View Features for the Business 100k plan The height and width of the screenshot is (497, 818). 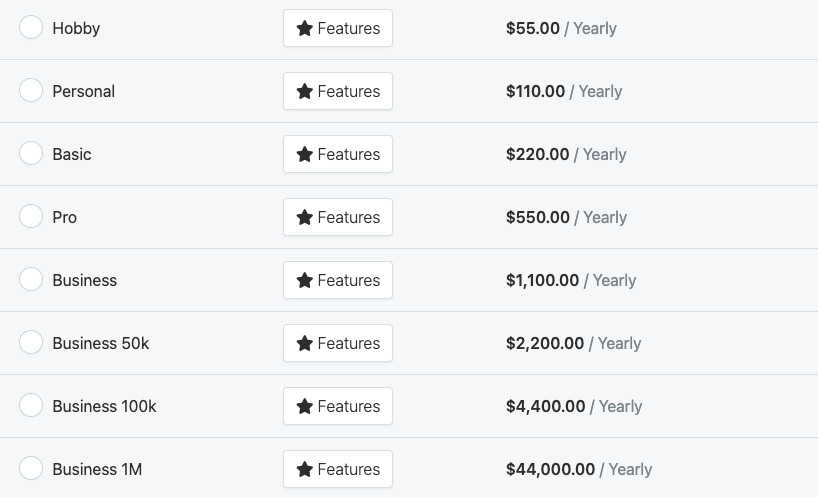338,406
